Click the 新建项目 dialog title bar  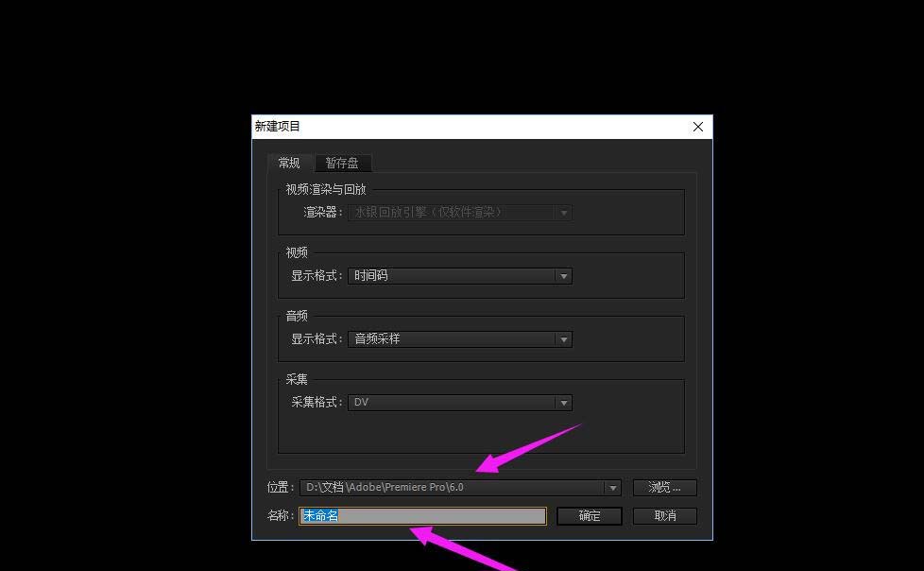pos(425,126)
